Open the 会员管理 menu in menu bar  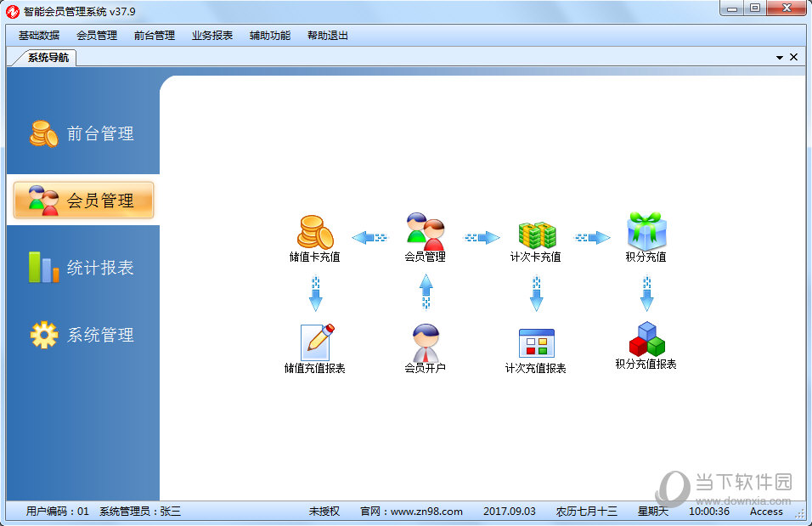click(97, 35)
